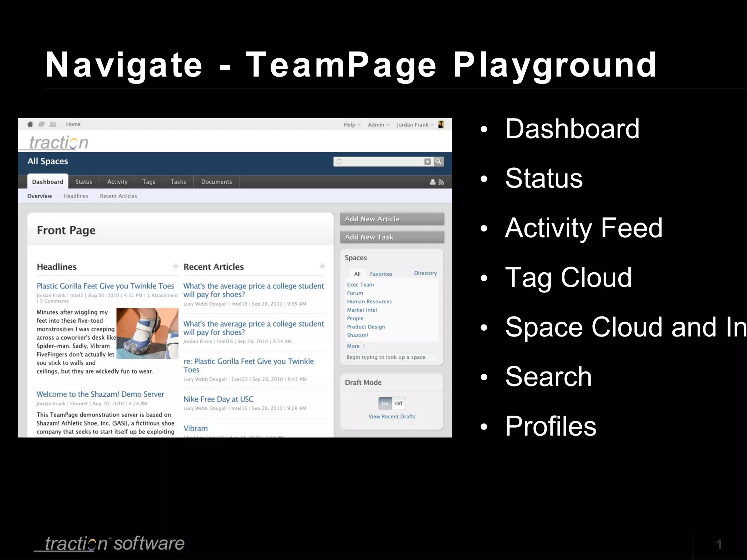
Task: Open the Forum space
Action: 355,293
